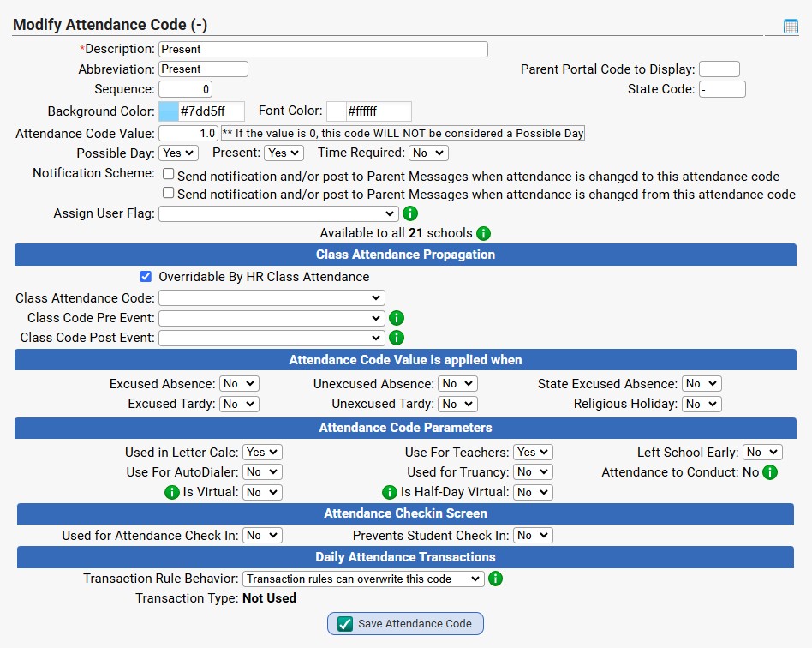Uncheck Overridable By HR Class Attendance
The width and height of the screenshot is (812, 648).
tap(146, 277)
